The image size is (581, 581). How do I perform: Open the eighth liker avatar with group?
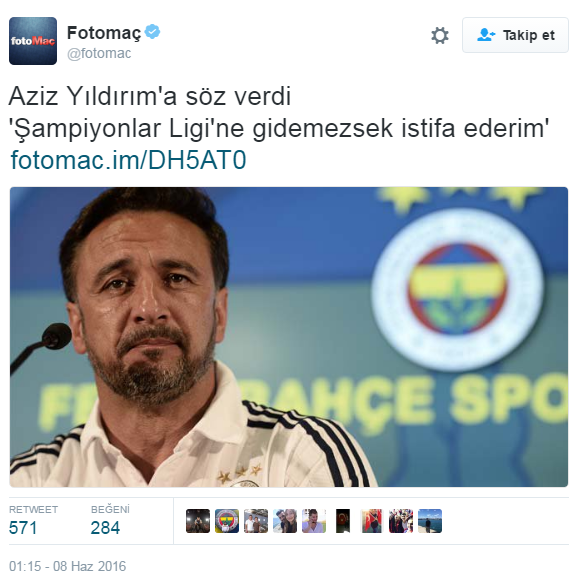pyautogui.click(x=401, y=521)
